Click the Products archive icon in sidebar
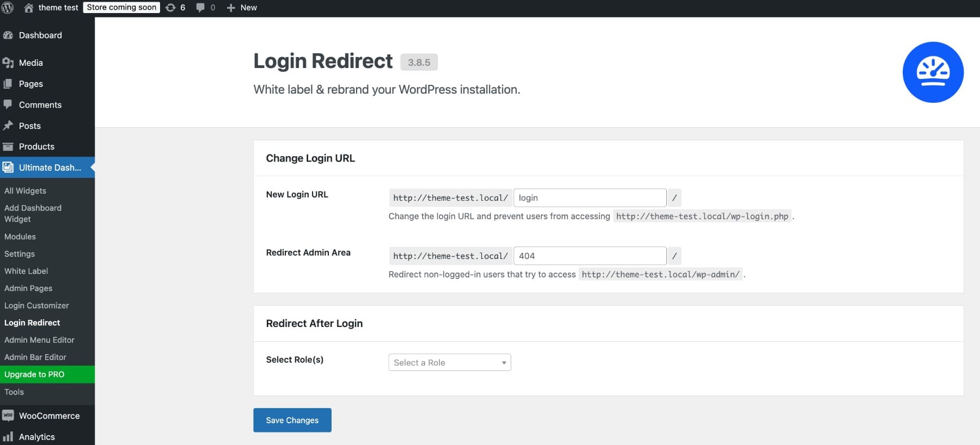The height and width of the screenshot is (445, 980). pyautogui.click(x=8, y=146)
